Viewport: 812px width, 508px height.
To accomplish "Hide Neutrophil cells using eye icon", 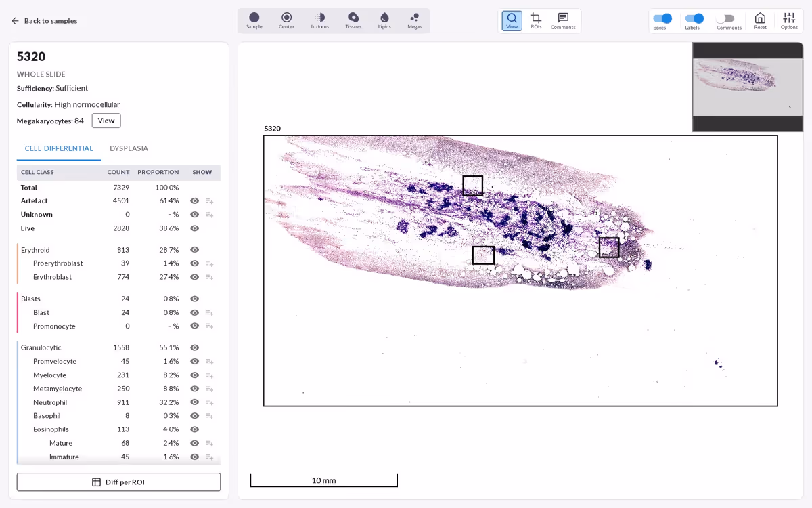I will pyautogui.click(x=195, y=402).
